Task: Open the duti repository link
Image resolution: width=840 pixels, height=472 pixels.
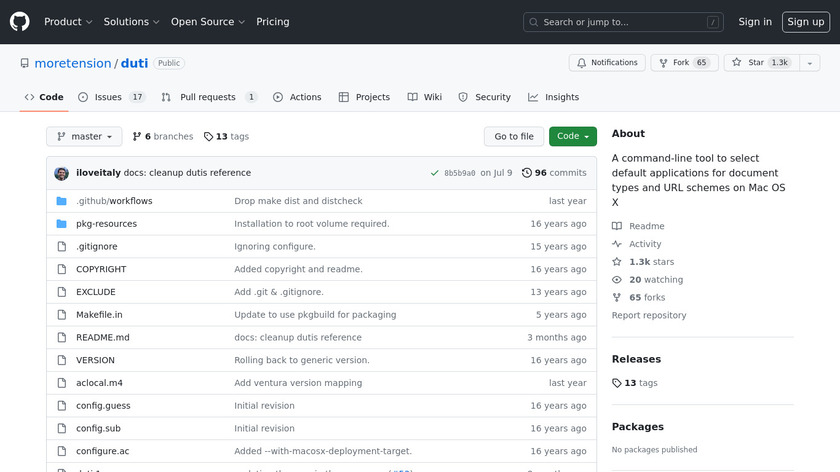Action: tap(134, 63)
